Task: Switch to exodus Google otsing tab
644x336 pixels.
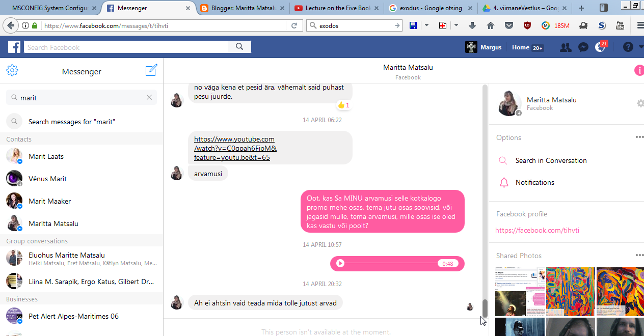Action: [432, 8]
